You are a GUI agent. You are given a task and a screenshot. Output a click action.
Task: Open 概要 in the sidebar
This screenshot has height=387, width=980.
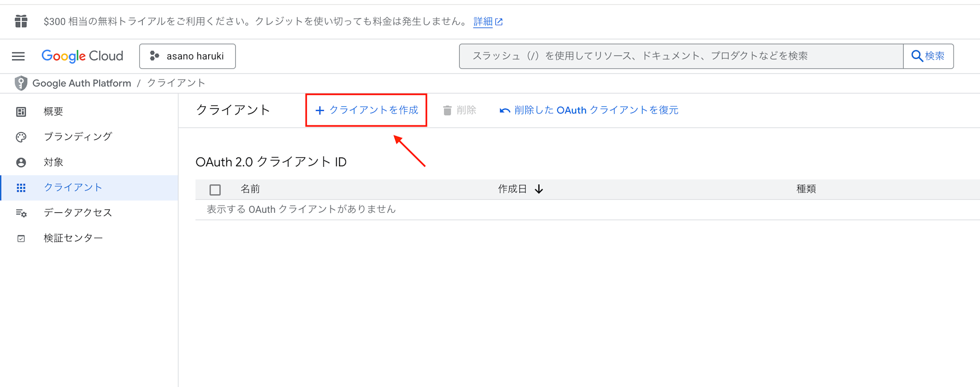point(89,112)
